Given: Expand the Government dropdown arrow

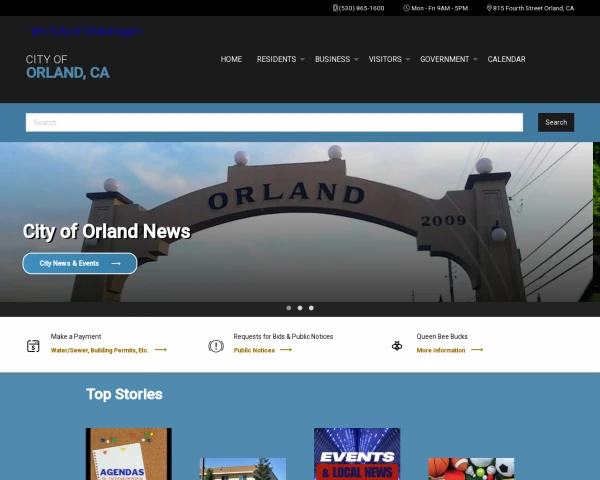Looking at the screenshot, I should pyautogui.click(x=475, y=59).
